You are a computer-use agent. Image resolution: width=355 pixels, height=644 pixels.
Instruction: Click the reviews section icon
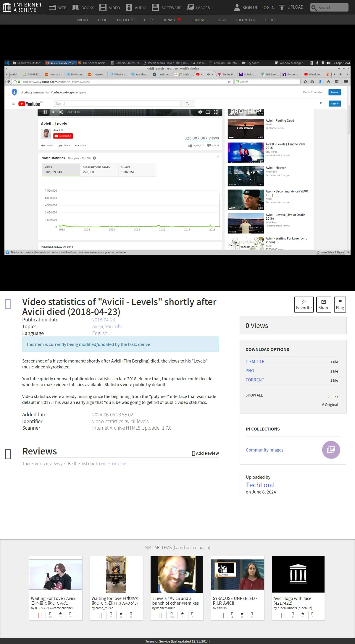(8, 454)
